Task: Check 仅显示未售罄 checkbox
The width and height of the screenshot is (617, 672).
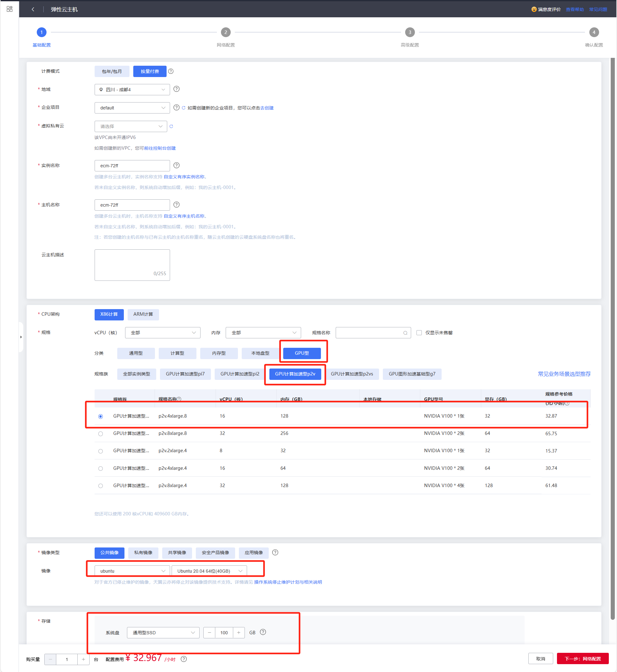Action: click(x=419, y=333)
